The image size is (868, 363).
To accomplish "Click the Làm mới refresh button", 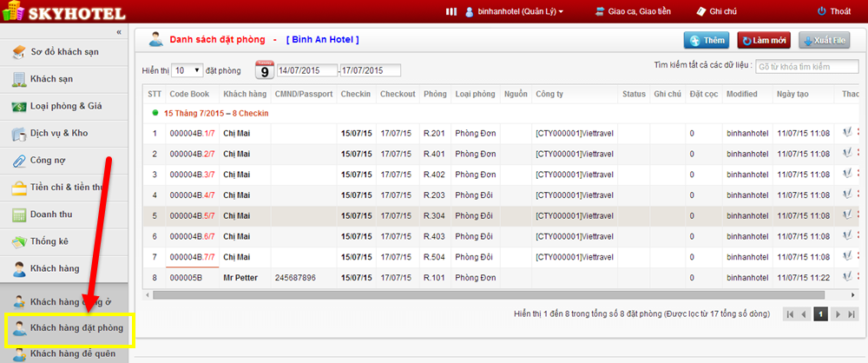I will 764,40.
